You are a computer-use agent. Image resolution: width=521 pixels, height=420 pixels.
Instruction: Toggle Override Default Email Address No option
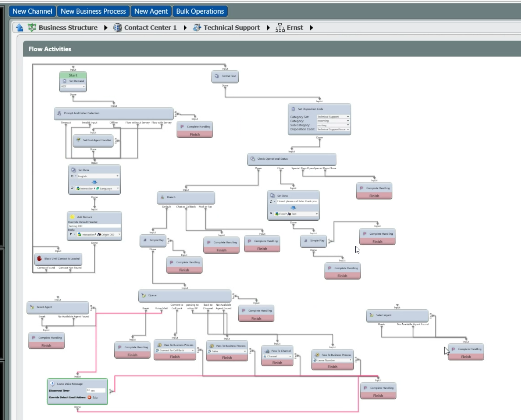click(93, 398)
